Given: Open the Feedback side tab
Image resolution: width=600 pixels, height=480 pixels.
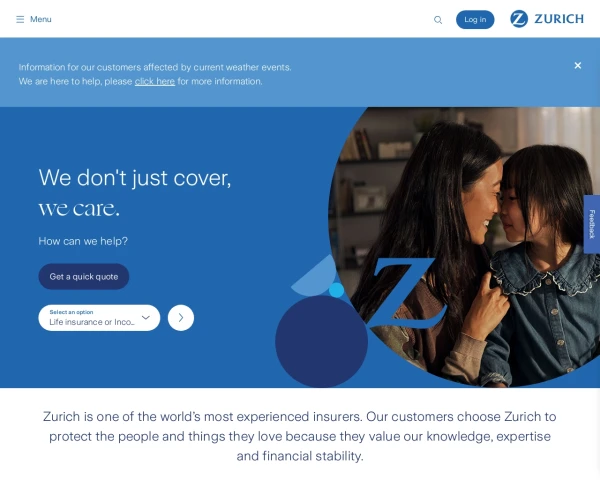Looking at the screenshot, I should [592, 224].
